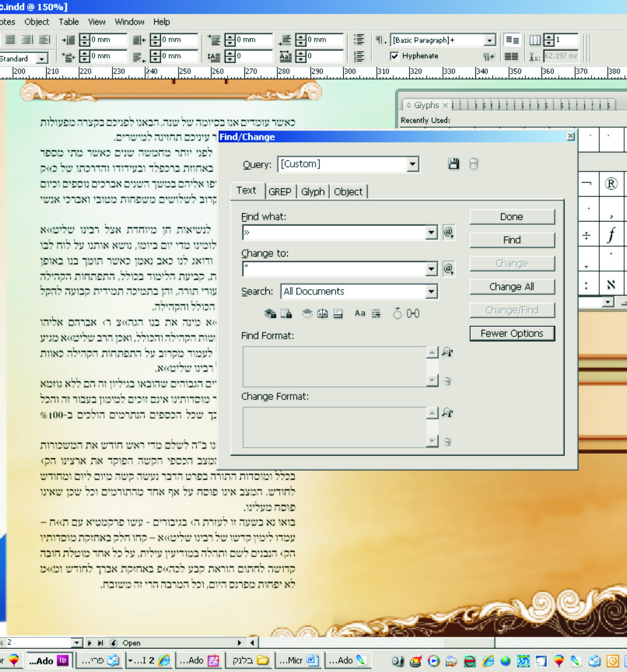Open the Object menu
The height and width of the screenshot is (672, 627).
click(x=37, y=22)
